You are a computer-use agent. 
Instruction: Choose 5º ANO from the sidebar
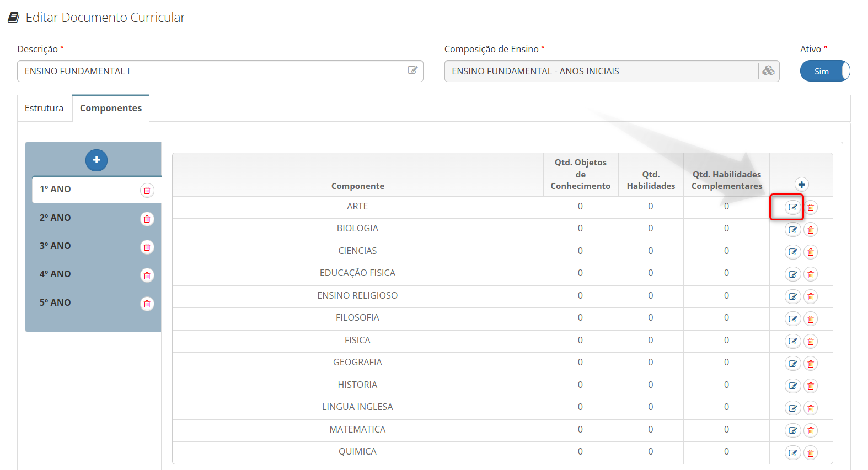click(55, 302)
